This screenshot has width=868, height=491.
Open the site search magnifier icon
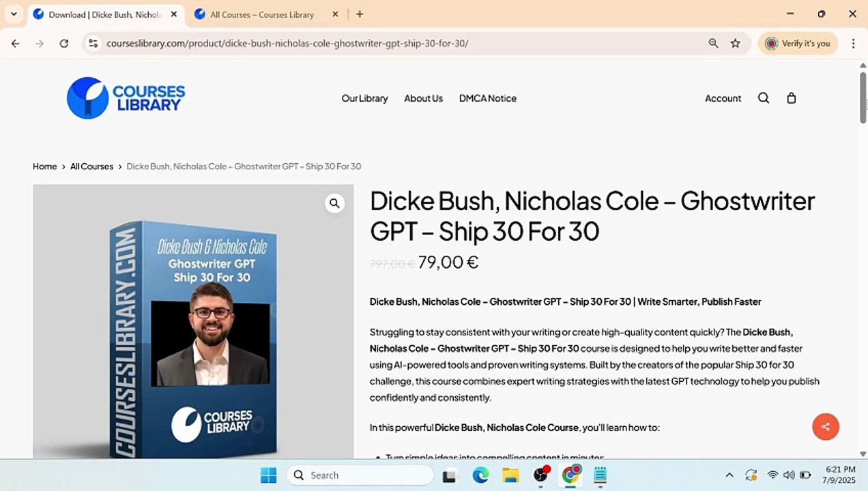764,98
